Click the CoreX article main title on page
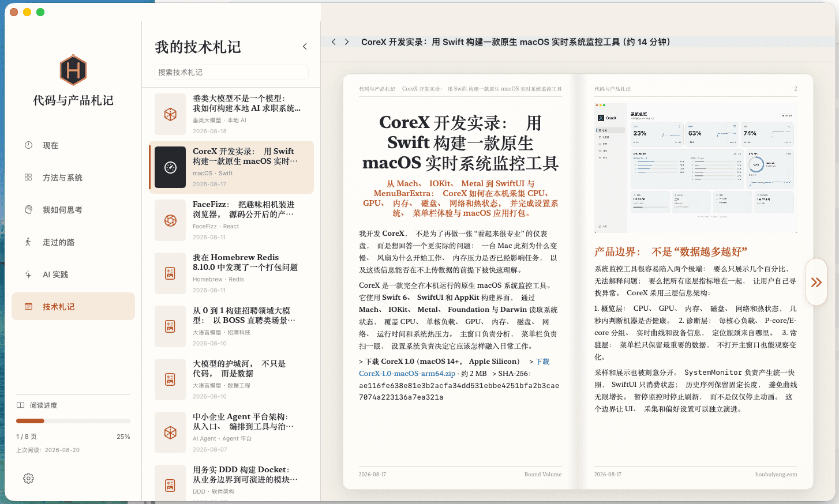Image resolution: width=839 pixels, height=504 pixels. coord(460,142)
